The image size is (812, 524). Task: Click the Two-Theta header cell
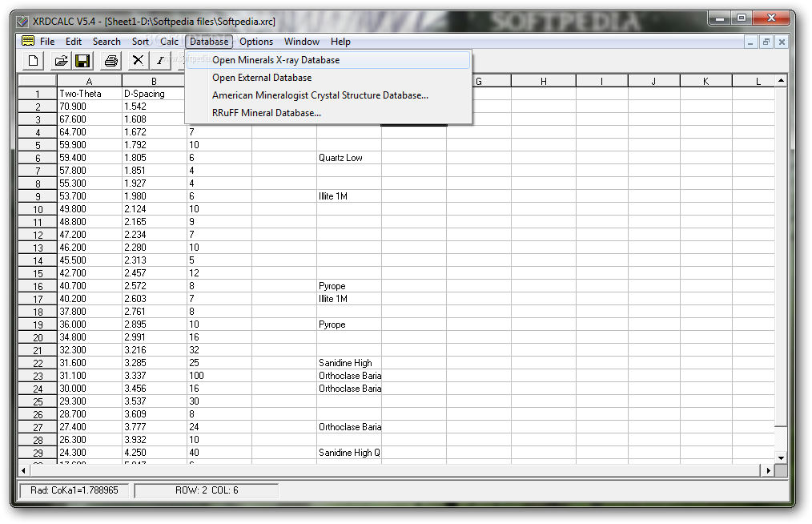click(x=90, y=94)
